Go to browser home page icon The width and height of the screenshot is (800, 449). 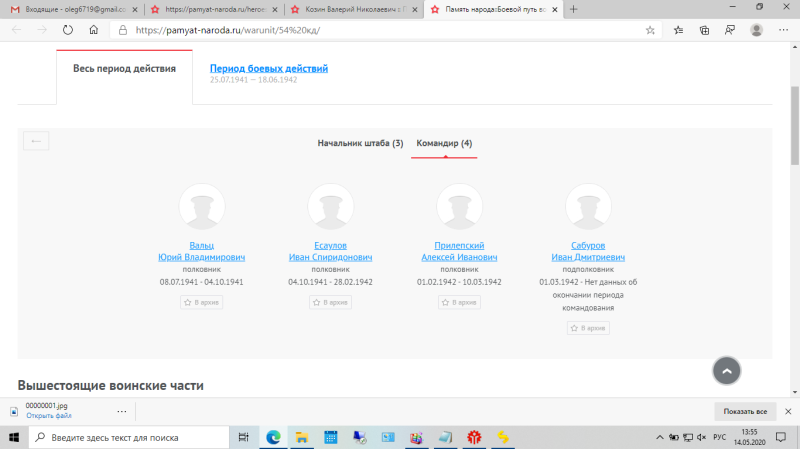pos(94,30)
